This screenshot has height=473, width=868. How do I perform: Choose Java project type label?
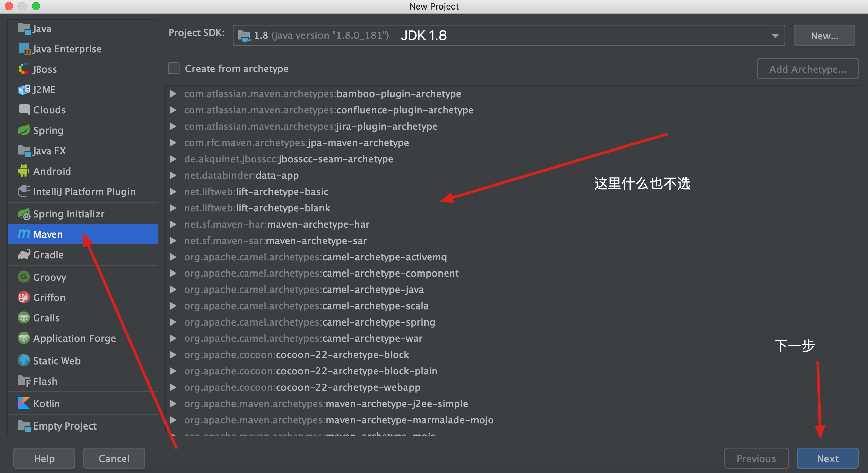pyautogui.click(x=42, y=29)
